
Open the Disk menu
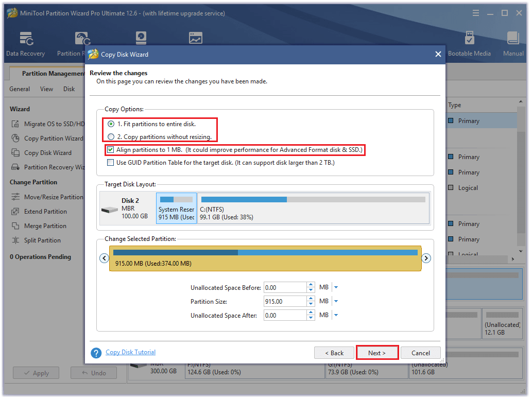[x=69, y=89]
